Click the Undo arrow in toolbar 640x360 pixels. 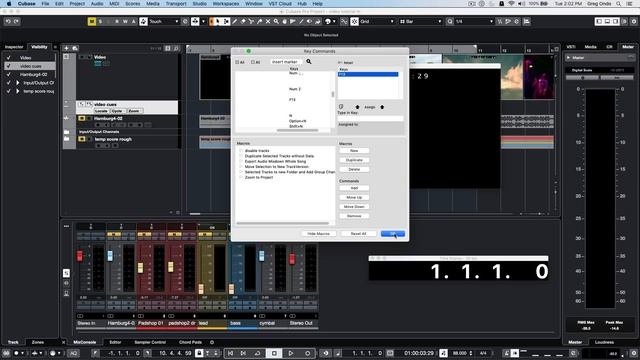point(8,21)
